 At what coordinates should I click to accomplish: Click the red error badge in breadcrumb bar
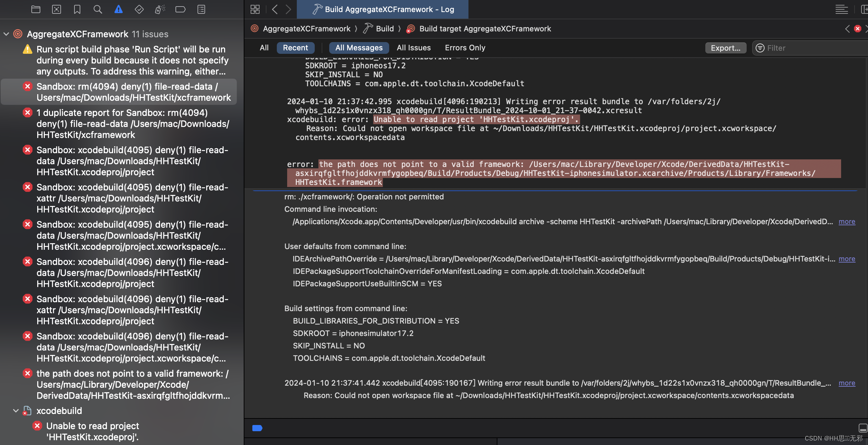858,29
